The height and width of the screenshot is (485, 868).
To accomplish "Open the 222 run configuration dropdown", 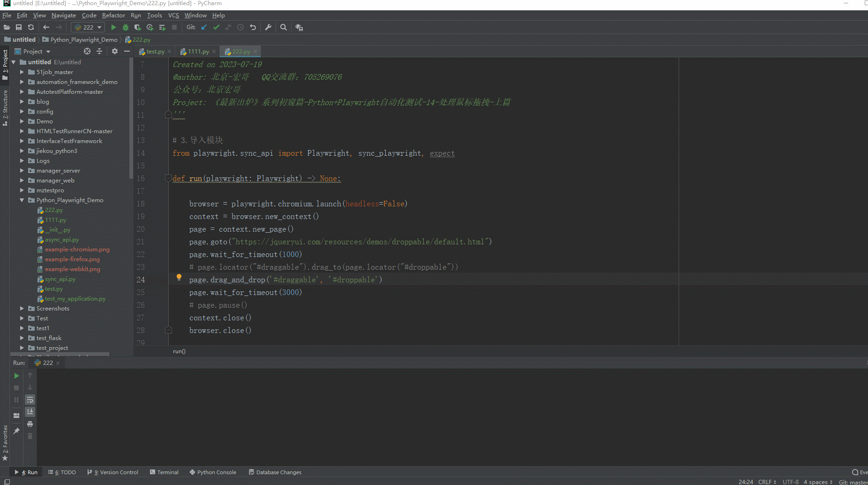I will tap(88, 27).
